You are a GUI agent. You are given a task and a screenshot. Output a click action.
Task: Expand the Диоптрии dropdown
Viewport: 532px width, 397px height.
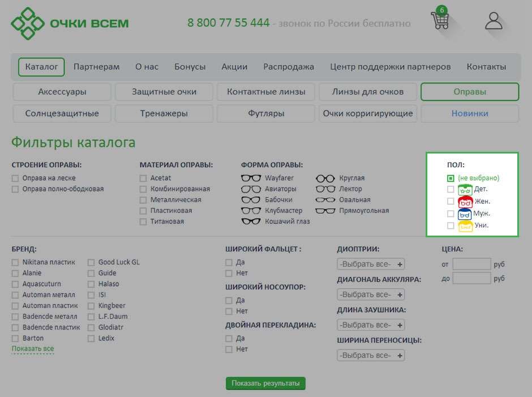point(371,264)
